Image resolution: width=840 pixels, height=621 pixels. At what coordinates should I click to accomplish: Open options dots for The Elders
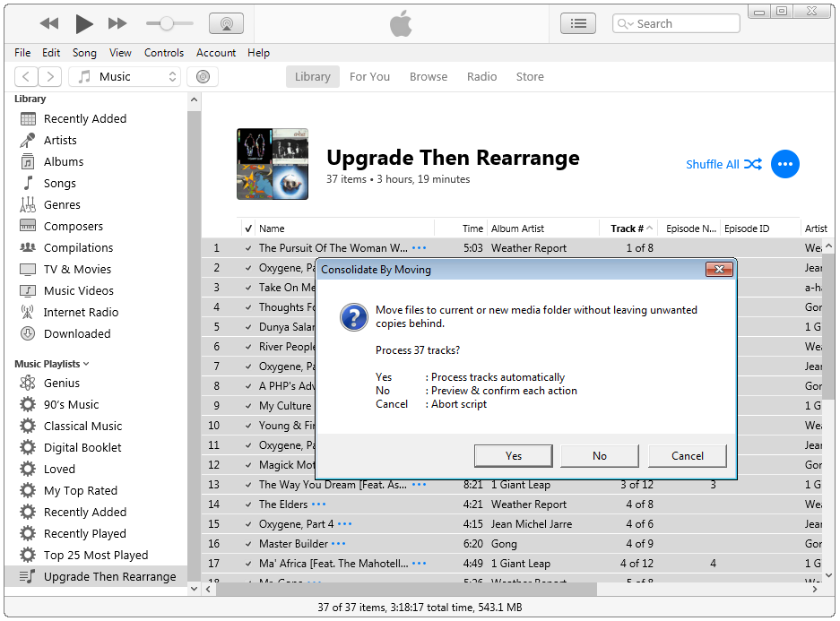pos(319,505)
